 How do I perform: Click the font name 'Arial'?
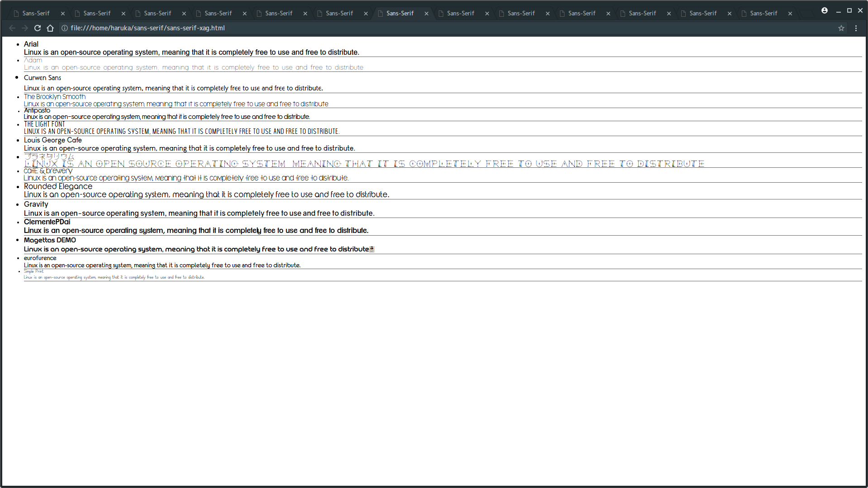pos(31,44)
